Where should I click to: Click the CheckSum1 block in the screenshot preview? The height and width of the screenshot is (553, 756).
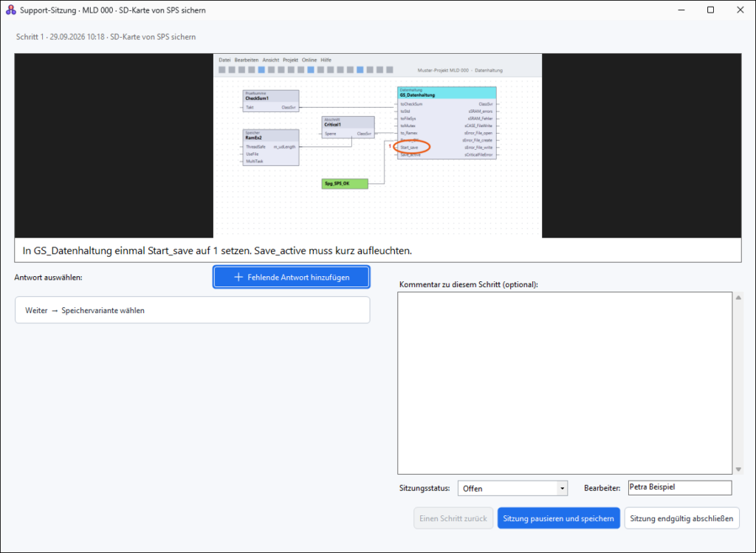click(x=270, y=100)
